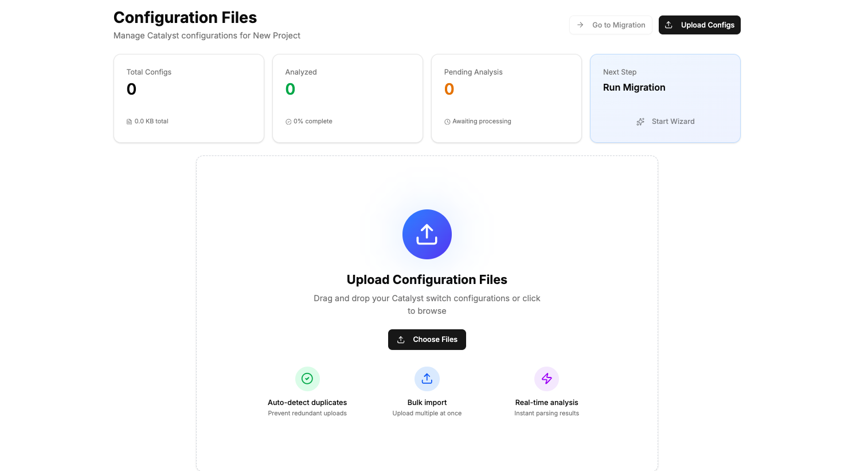Click the check-circle icon beside 0% complete
This screenshot has height=471, width=868.
pos(288,122)
